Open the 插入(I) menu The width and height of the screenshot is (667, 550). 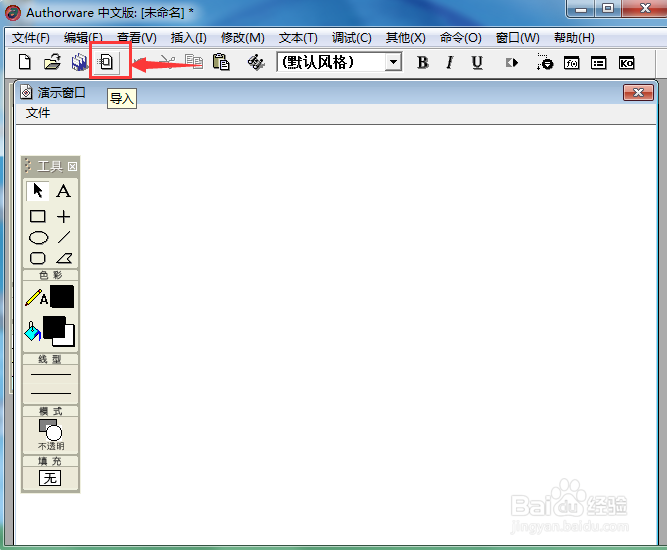[188, 38]
